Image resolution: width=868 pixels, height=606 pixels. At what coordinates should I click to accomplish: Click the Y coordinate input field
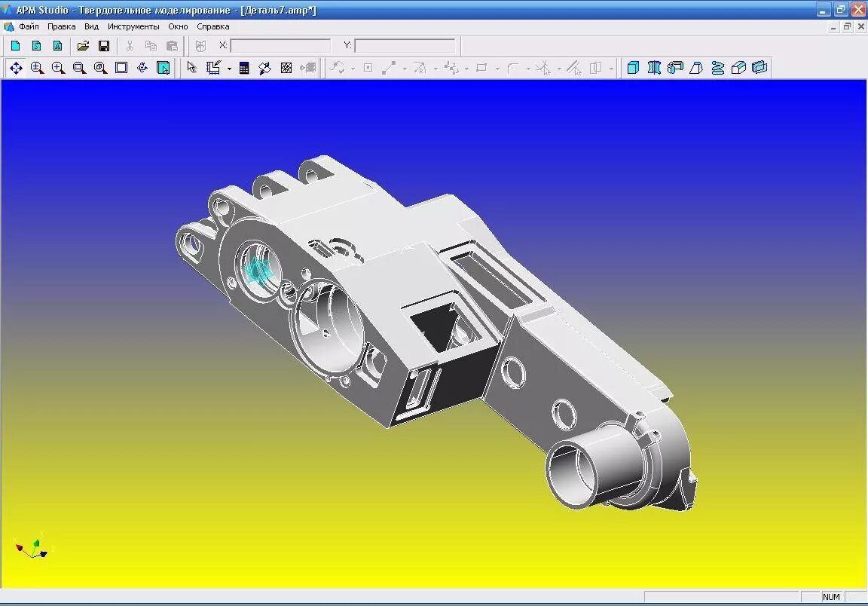pyautogui.click(x=405, y=45)
